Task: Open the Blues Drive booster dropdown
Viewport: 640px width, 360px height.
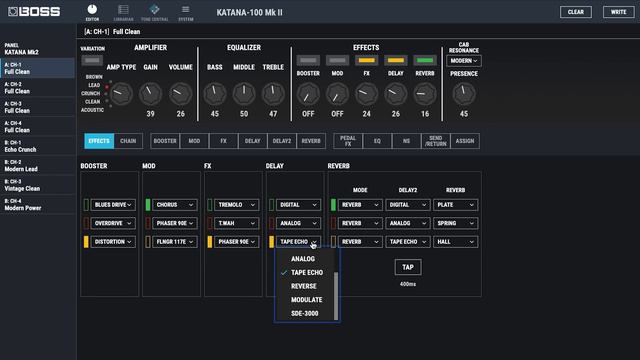Action: pyautogui.click(x=113, y=205)
